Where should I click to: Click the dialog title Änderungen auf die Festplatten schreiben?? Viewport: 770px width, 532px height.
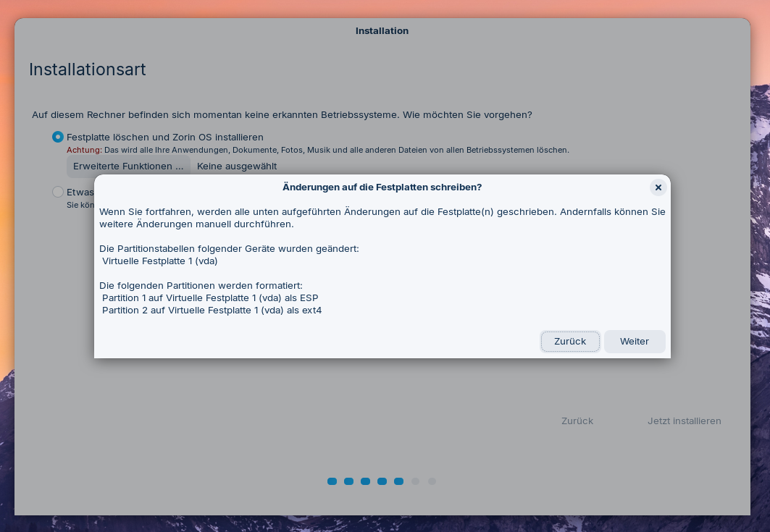pos(382,187)
